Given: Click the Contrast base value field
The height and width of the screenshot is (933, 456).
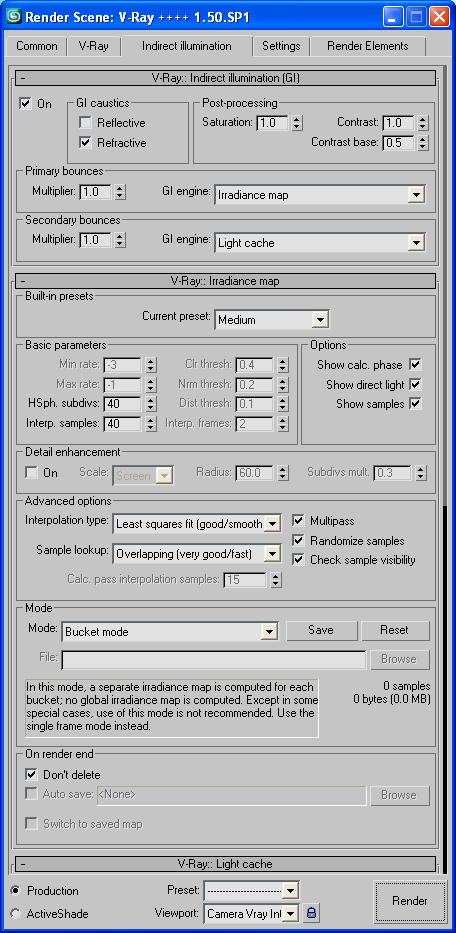Looking at the screenshot, I should (399, 143).
